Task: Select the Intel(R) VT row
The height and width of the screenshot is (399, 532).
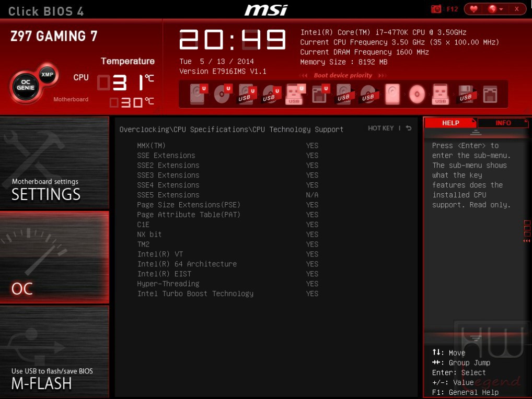Action: (228, 254)
